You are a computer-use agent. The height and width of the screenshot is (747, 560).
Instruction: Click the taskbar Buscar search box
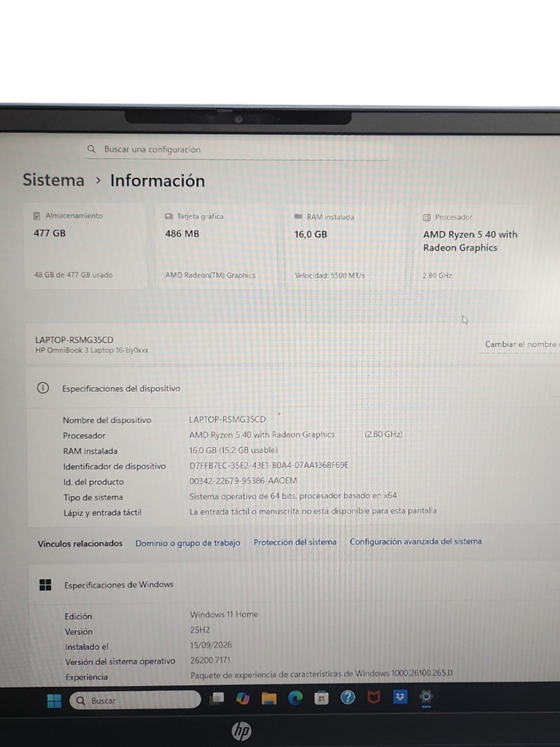tap(135, 700)
